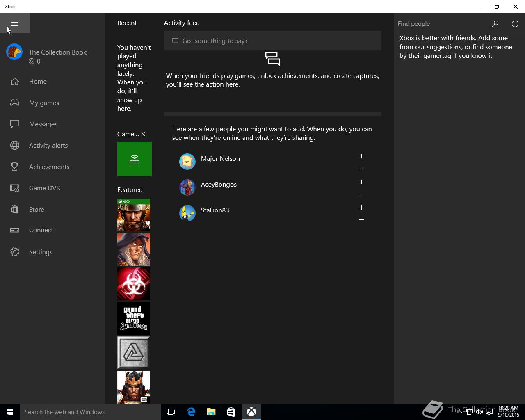525x420 pixels.
Task: Open The Collection Book profile avatar
Action: tap(14, 52)
